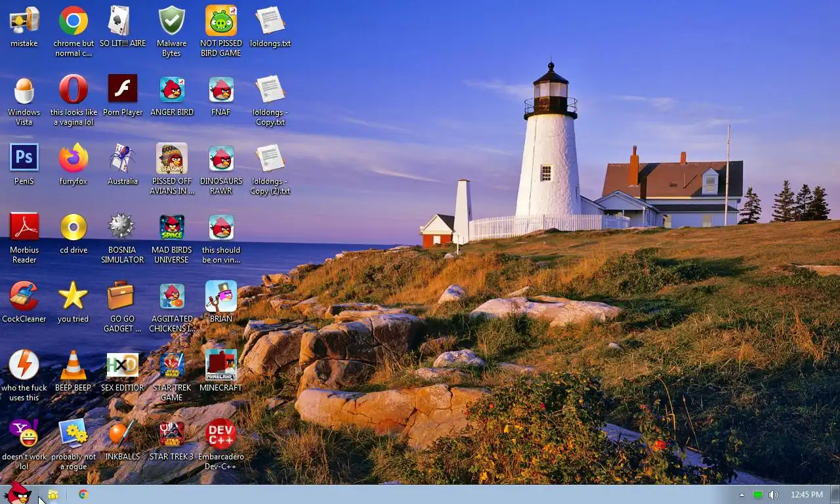840x504 pixels.
Task: Open the Malware Bytes shield icon
Action: coord(172,31)
